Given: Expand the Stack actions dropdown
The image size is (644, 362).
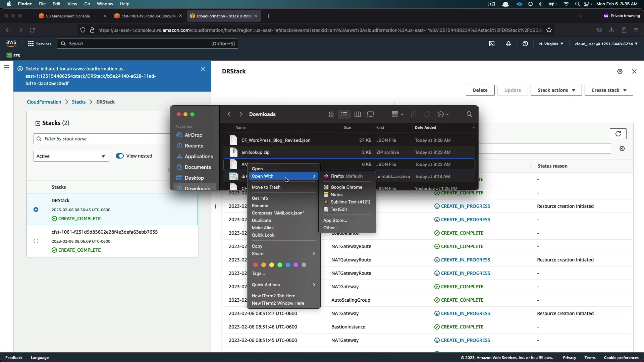Looking at the screenshot, I should click(x=556, y=90).
